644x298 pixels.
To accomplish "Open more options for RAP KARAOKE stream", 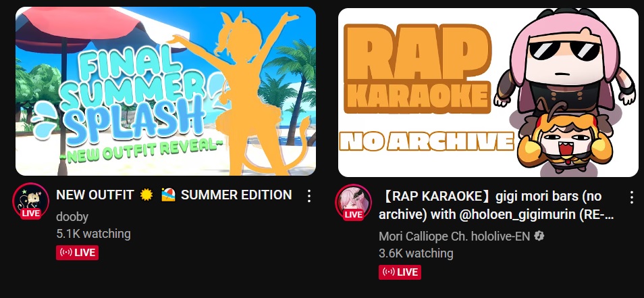I will tap(631, 198).
